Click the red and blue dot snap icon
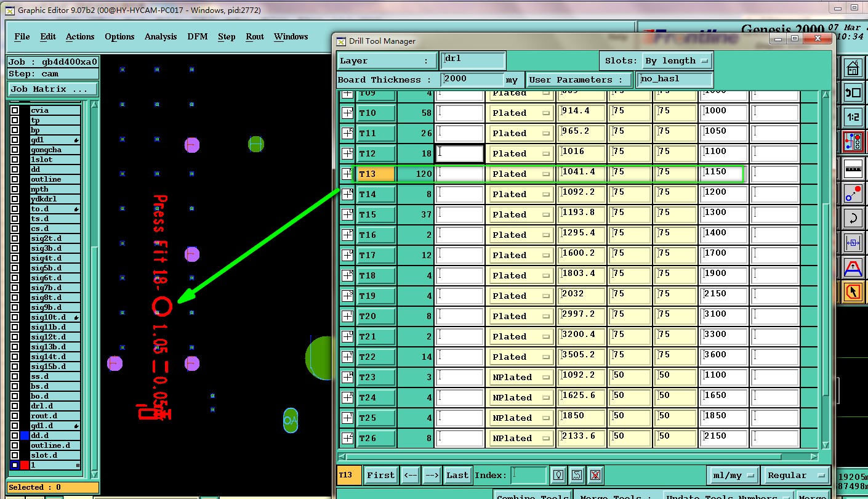This screenshot has width=868, height=499. (x=853, y=193)
